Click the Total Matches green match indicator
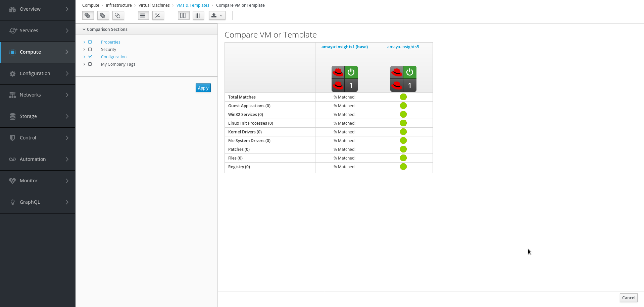The height and width of the screenshot is (307, 644). pyautogui.click(x=403, y=97)
